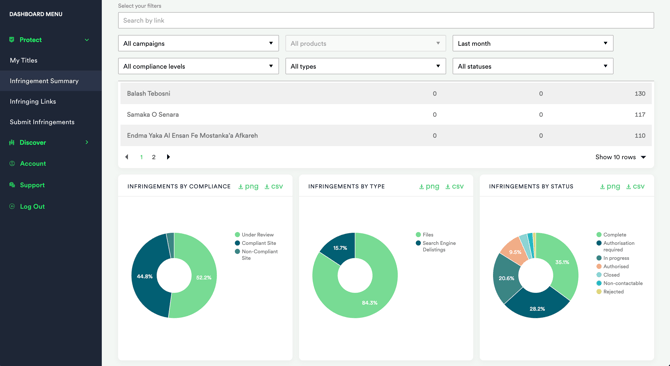Image resolution: width=670 pixels, height=366 pixels.
Task: Open the All statuses dropdown
Action: [x=533, y=66]
